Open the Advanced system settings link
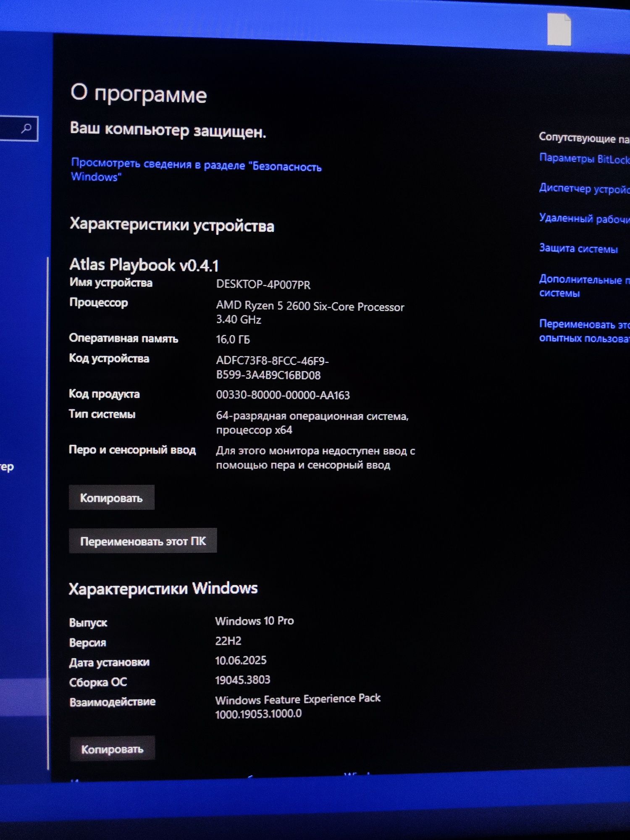 584,286
